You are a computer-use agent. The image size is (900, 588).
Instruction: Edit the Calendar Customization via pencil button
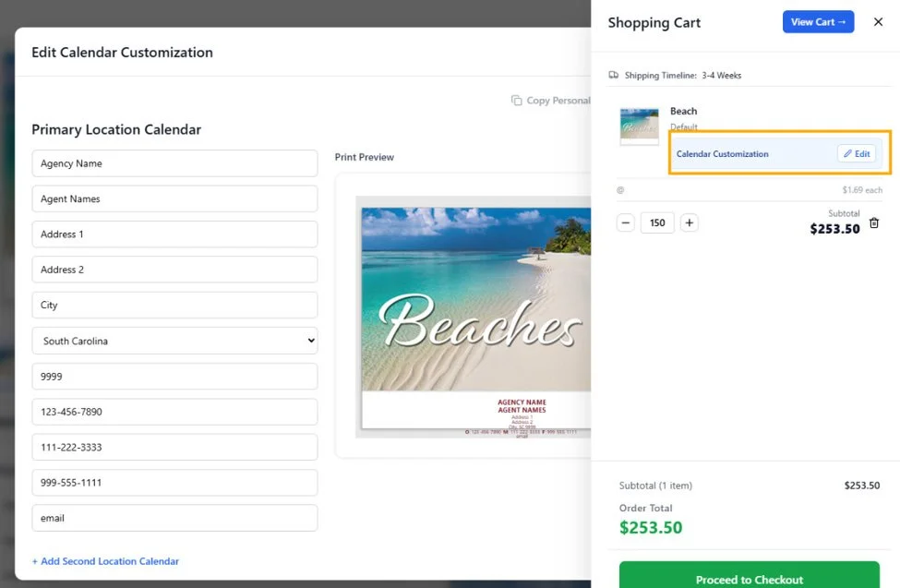click(857, 154)
